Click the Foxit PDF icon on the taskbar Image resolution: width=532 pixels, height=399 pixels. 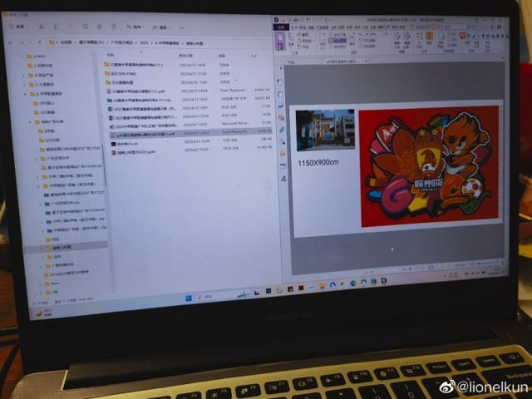pyautogui.click(x=384, y=280)
